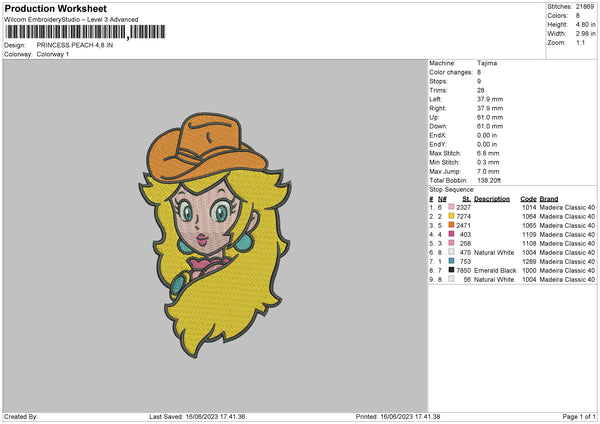Click the Code column header
This screenshot has width=600, height=424.
click(528, 198)
